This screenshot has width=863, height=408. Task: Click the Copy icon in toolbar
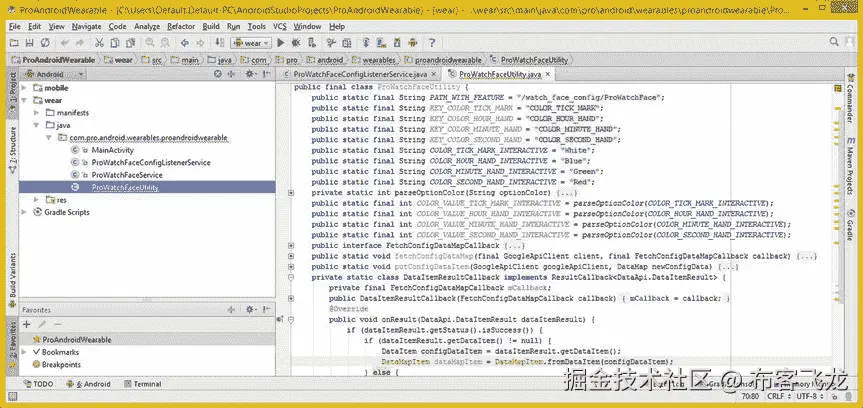click(x=114, y=43)
